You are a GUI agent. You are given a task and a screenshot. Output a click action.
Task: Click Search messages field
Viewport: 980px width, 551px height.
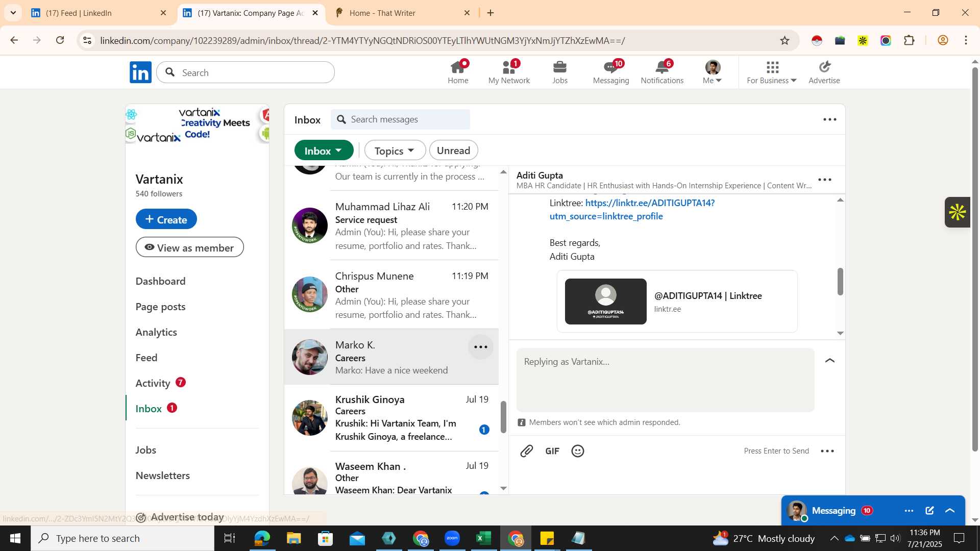[401, 119]
